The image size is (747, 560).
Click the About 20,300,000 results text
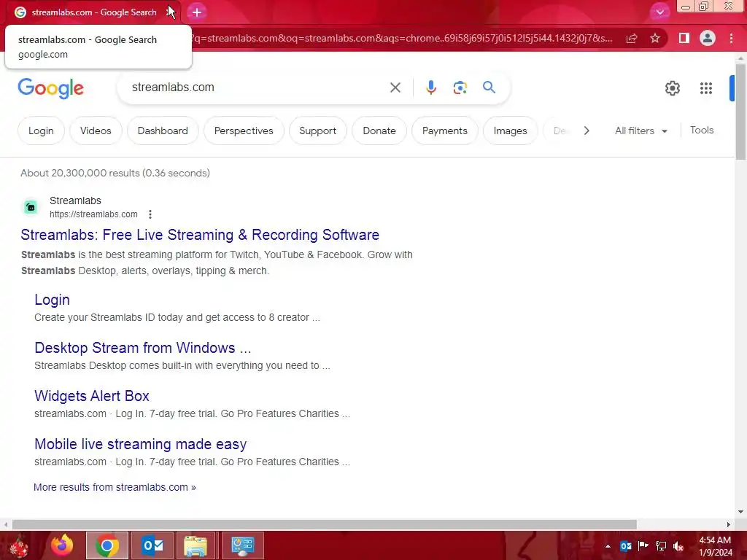[115, 173]
